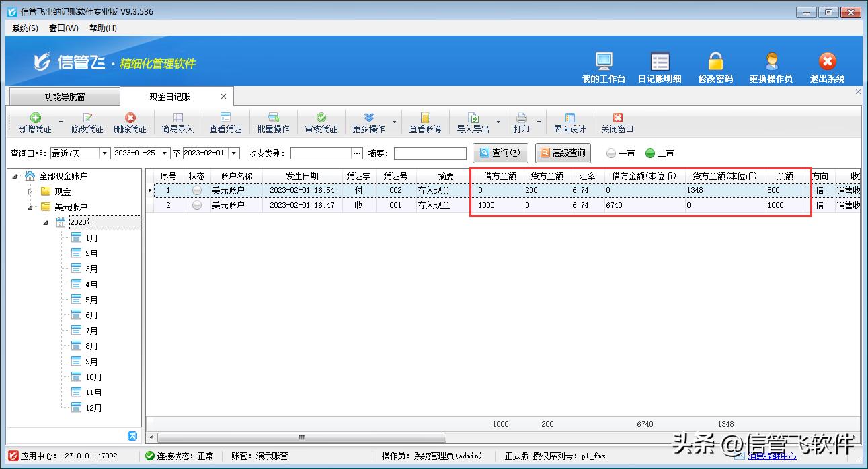Switch to the 功能导航窗 tab
This screenshot has height=469, width=868.
65,97
